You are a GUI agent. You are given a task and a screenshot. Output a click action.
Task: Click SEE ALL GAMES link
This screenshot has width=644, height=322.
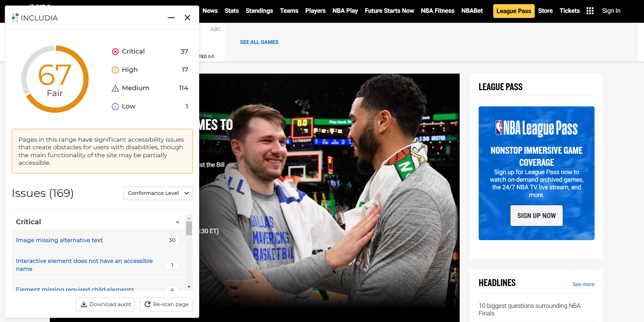point(259,42)
